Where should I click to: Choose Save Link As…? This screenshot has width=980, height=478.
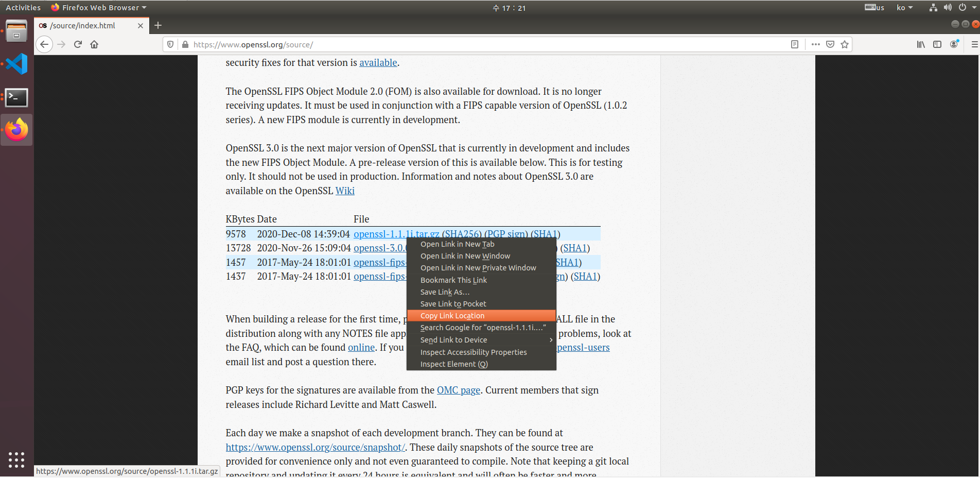[481, 292]
